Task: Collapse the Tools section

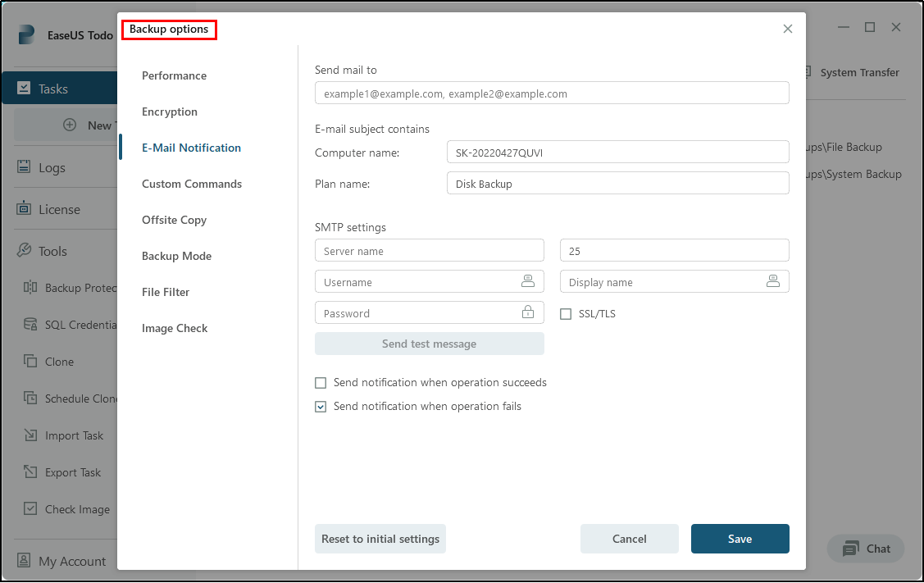Action: tap(51, 250)
